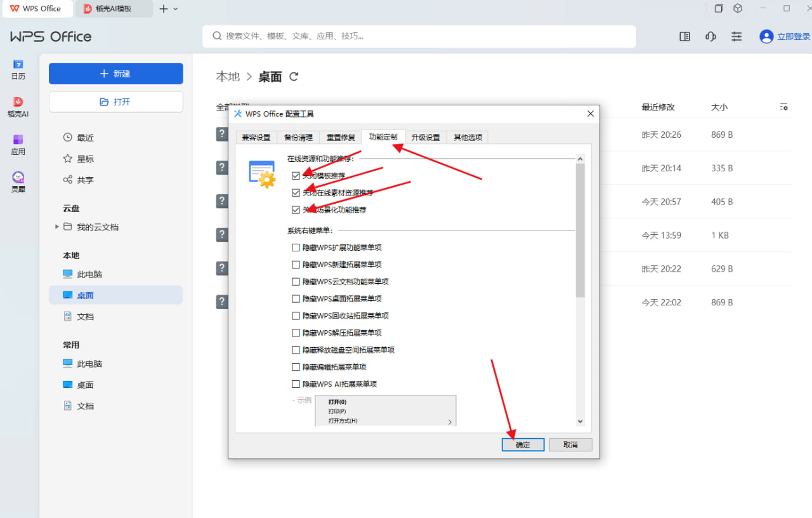Tick 隐藏WPS回收站拓展菜单项 checkbox
This screenshot has height=518, width=812.
[x=296, y=316]
